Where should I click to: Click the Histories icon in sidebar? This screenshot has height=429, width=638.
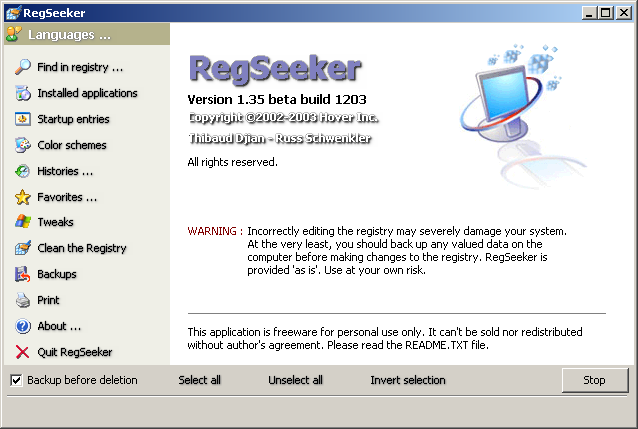tap(22, 171)
